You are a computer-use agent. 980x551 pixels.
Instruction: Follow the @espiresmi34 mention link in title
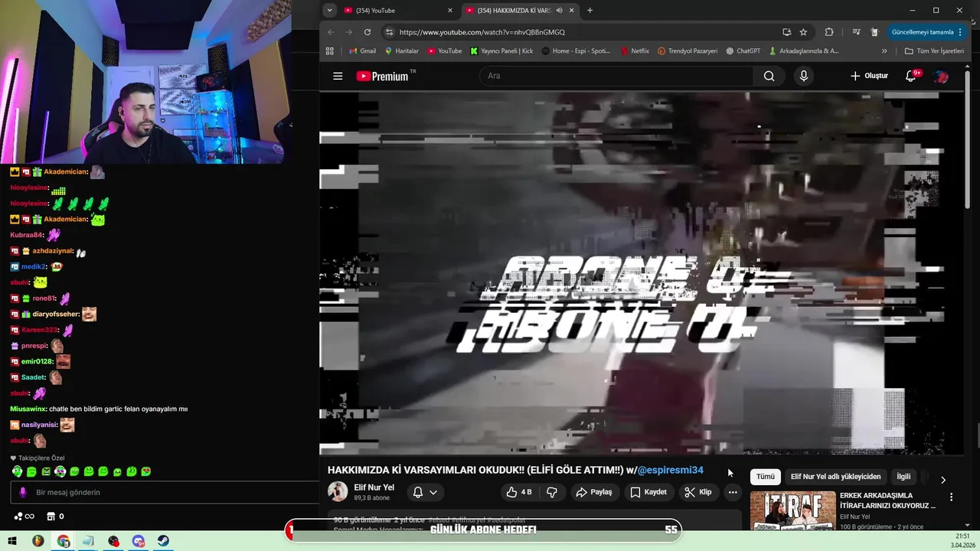click(670, 470)
